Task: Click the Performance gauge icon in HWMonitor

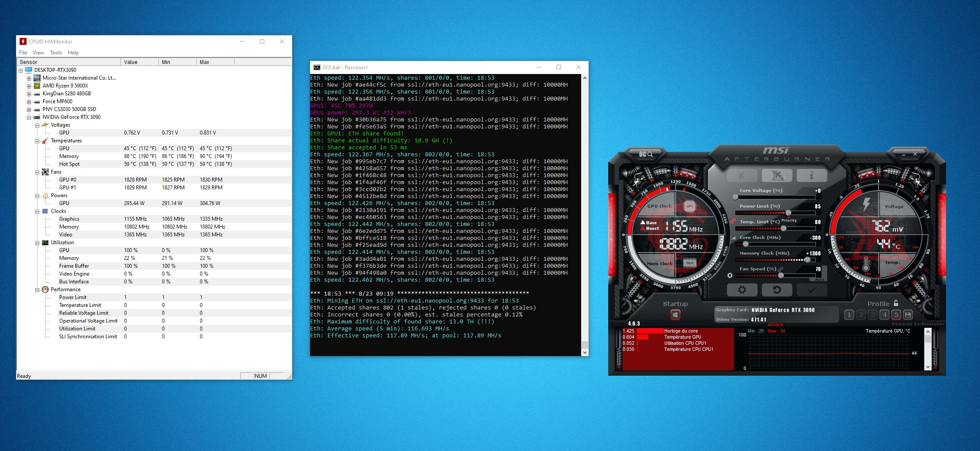Action: (45, 289)
